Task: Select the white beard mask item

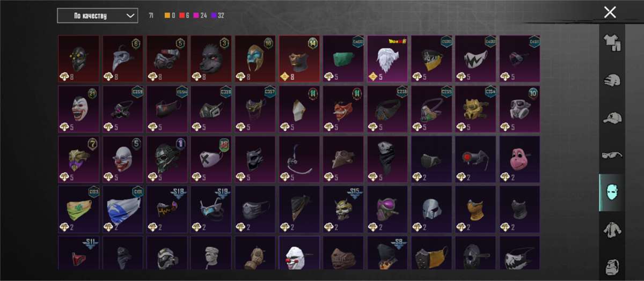Action: (387, 56)
